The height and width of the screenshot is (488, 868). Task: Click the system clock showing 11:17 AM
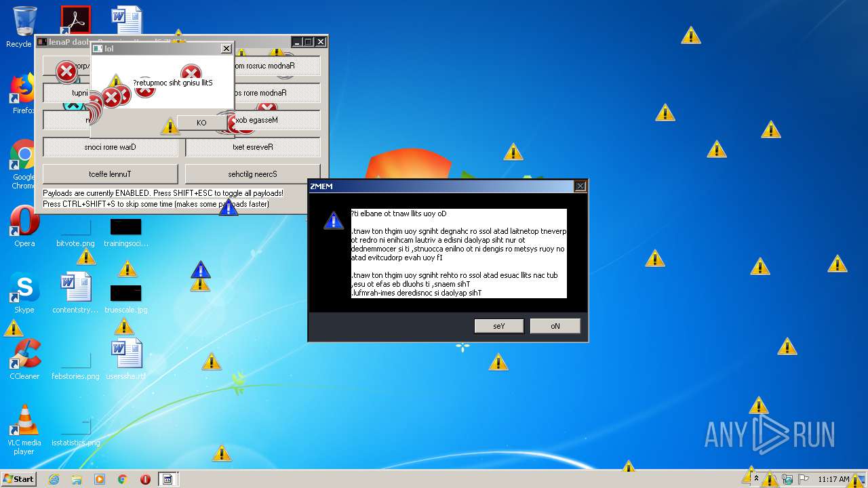(x=833, y=479)
